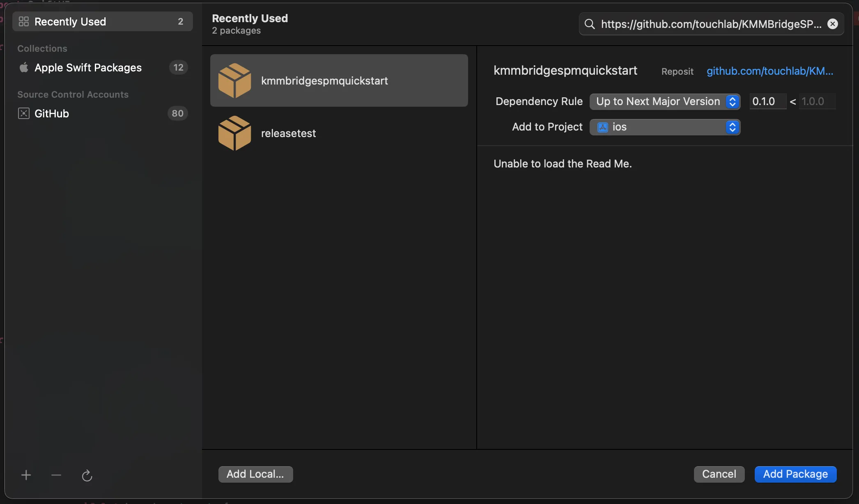Edit the 0.1.0 minimum version field

pos(768,101)
